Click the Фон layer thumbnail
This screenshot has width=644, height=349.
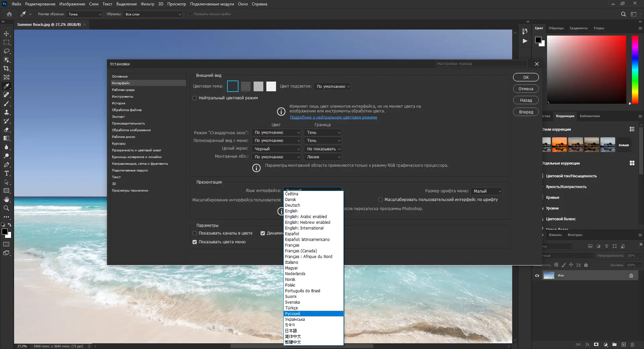pos(549,276)
